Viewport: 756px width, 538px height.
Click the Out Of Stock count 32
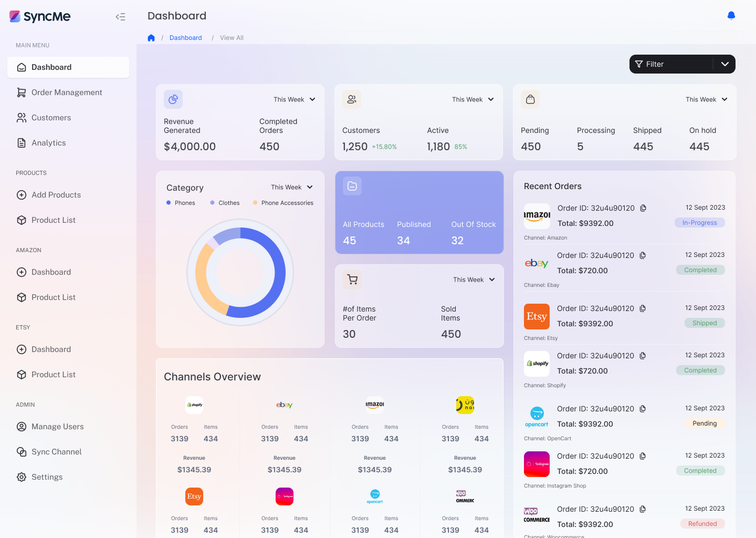click(457, 241)
